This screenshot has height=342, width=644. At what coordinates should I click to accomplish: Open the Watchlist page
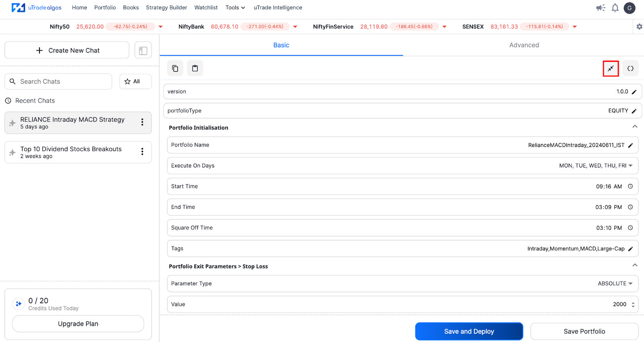pos(206,8)
